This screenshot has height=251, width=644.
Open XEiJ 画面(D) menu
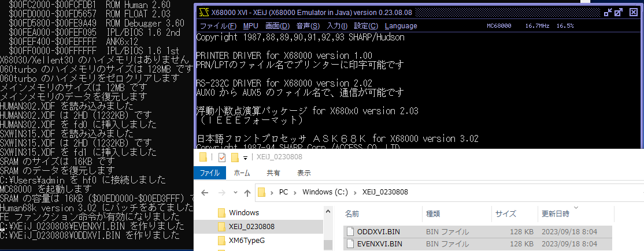coord(277,26)
